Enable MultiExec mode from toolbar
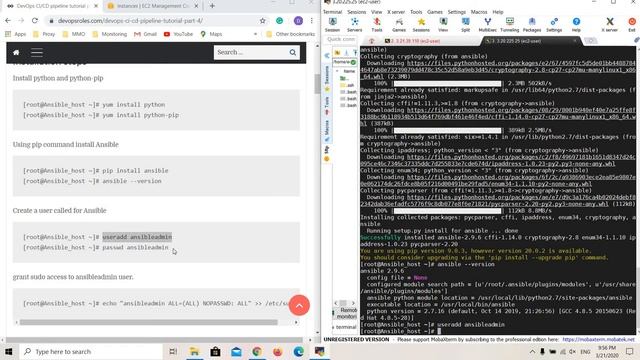 click(x=487, y=24)
